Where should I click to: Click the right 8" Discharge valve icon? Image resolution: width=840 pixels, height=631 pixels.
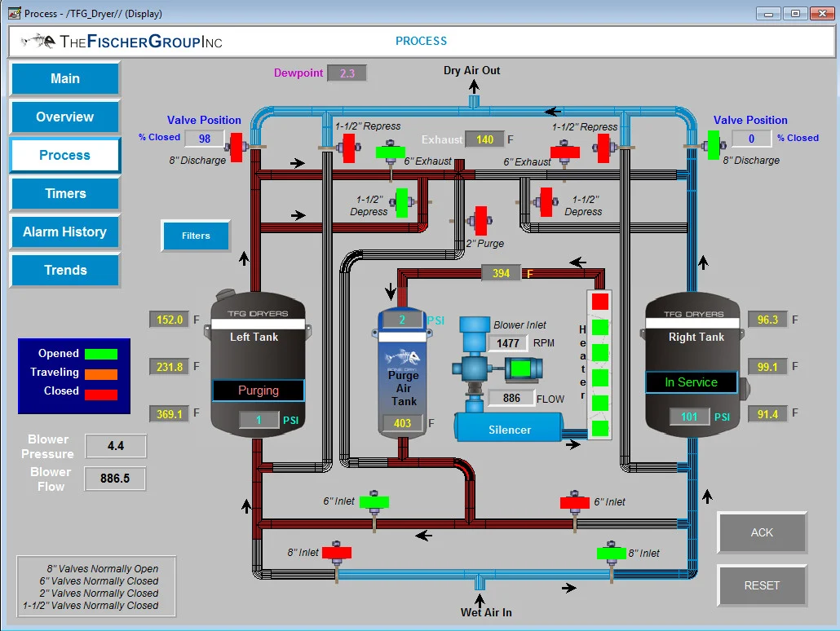pyautogui.click(x=714, y=144)
